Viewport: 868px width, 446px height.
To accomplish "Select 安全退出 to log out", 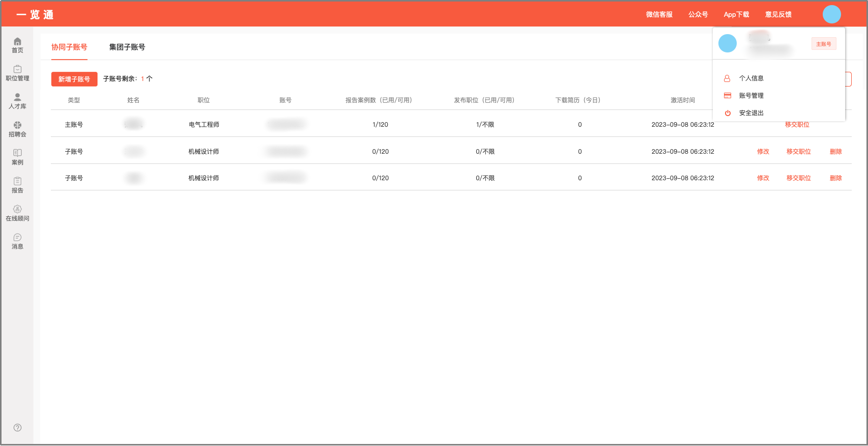I will 751,113.
